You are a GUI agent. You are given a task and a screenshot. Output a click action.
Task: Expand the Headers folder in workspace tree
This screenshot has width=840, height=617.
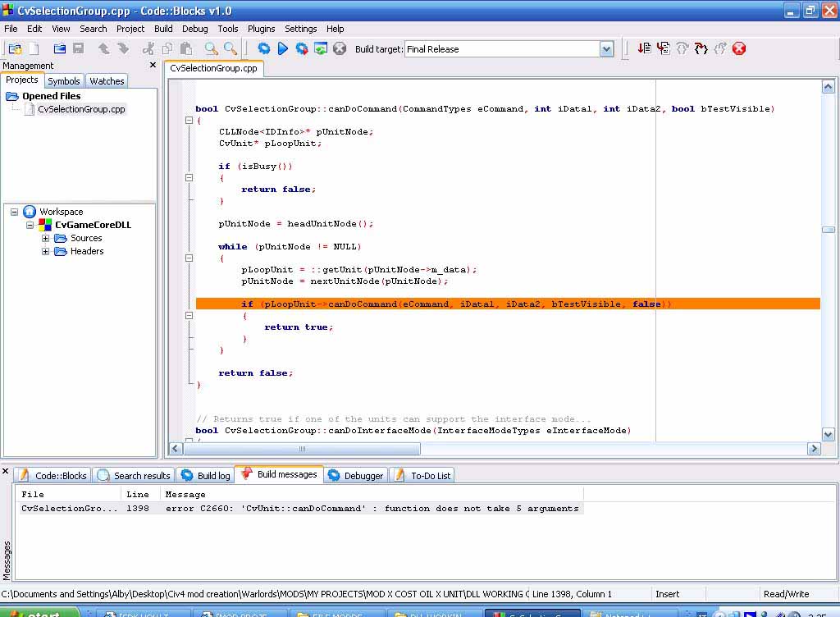(x=46, y=252)
